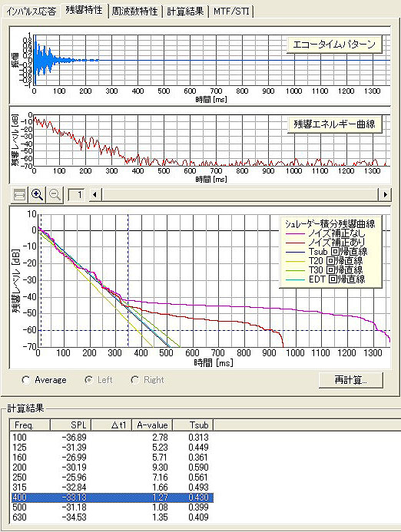401x532 pixels.
Task: Click the highlighted 400 Hz result row
Action: click(x=111, y=497)
